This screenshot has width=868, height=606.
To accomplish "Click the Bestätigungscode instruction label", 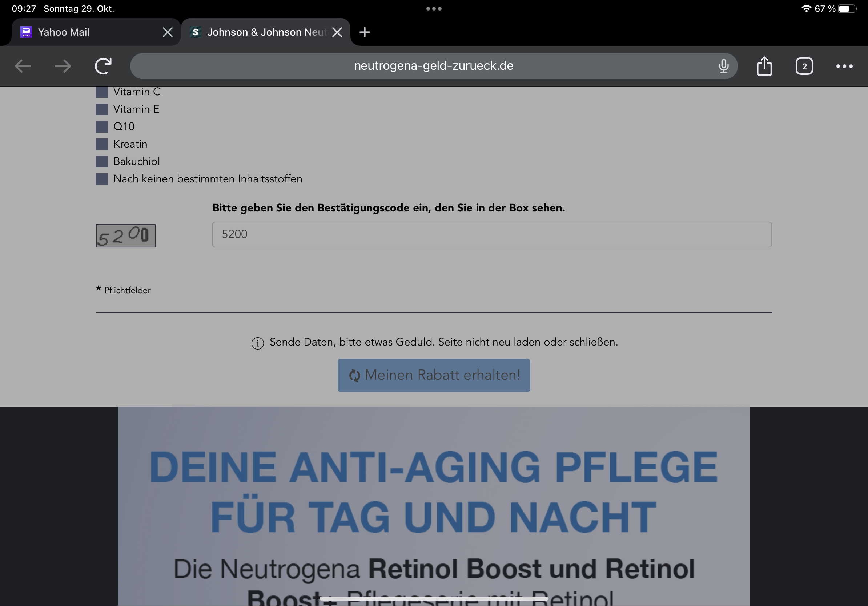I will click(389, 208).
